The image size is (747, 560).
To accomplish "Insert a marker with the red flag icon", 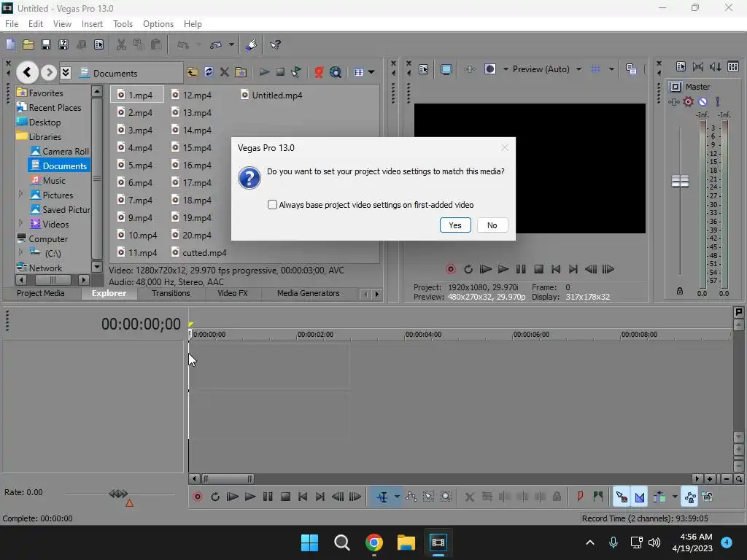I will click(580, 497).
